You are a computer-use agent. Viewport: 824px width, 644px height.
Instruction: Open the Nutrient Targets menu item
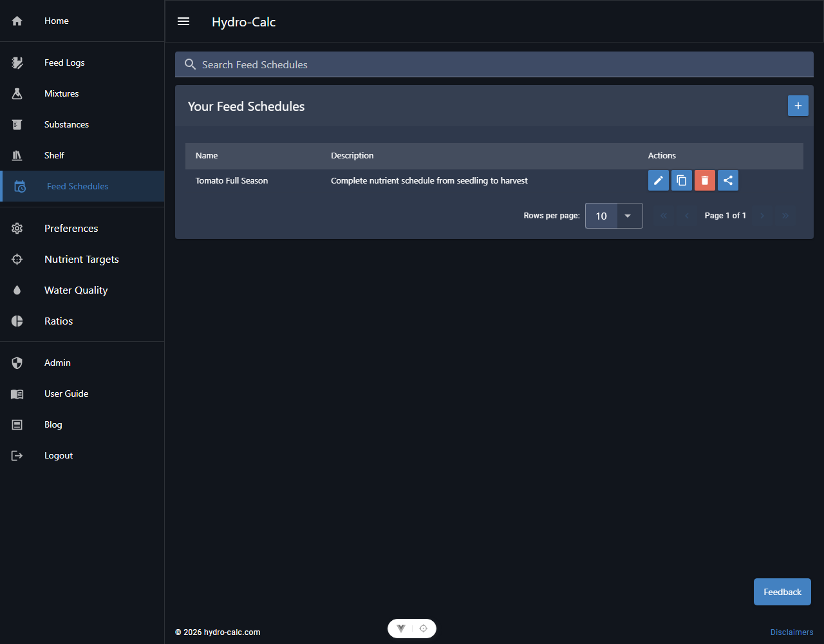pyautogui.click(x=82, y=260)
